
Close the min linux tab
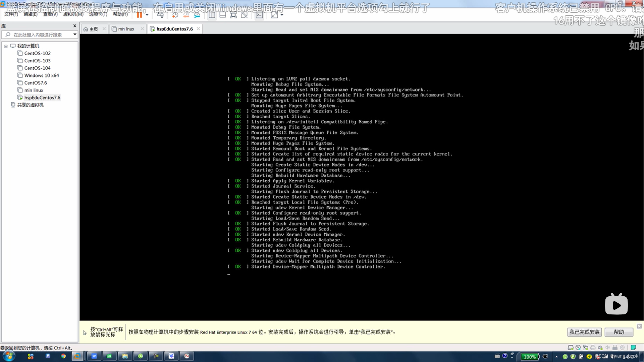142,29
